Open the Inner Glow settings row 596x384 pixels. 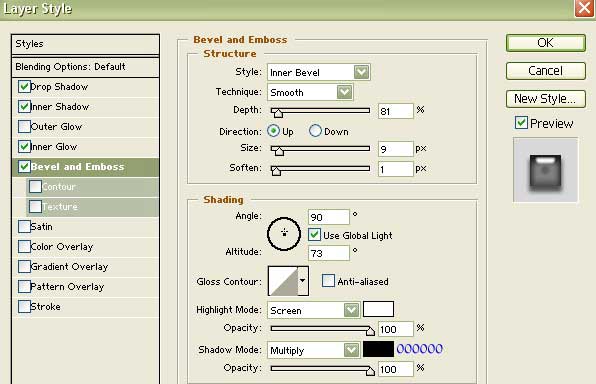[86, 146]
